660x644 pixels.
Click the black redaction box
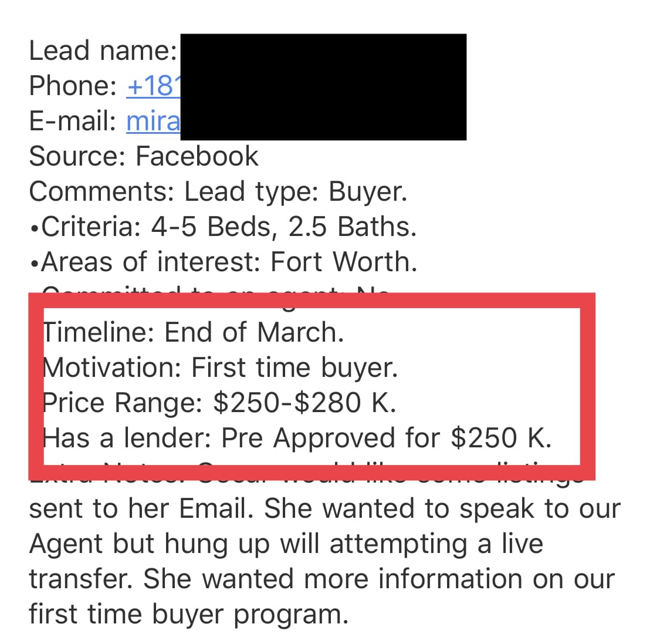pyautogui.click(x=323, y=87)
